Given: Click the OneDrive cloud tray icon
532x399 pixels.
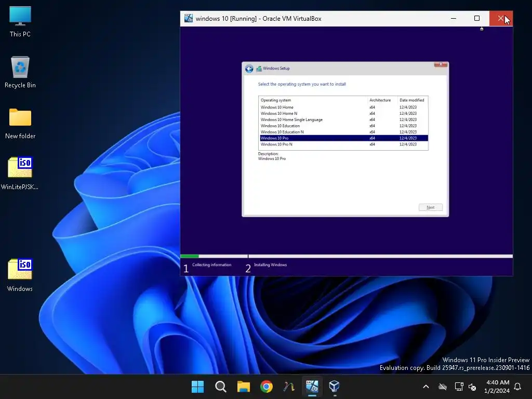Looking at the screenshot, I should tap(443, 387).
